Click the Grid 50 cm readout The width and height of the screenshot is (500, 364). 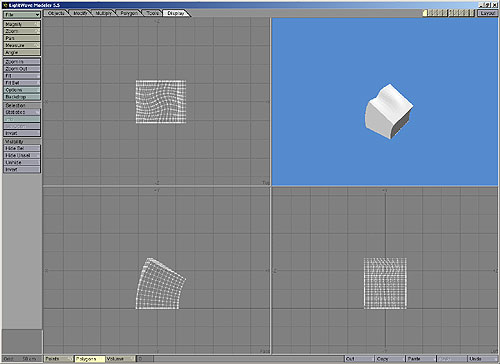(x=22, y=359)
